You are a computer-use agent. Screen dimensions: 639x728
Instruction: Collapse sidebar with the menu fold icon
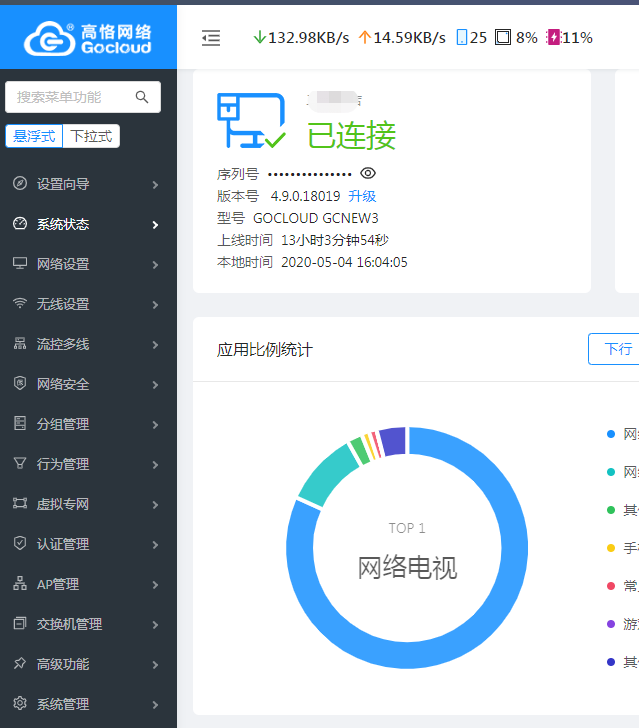[211, 38]
